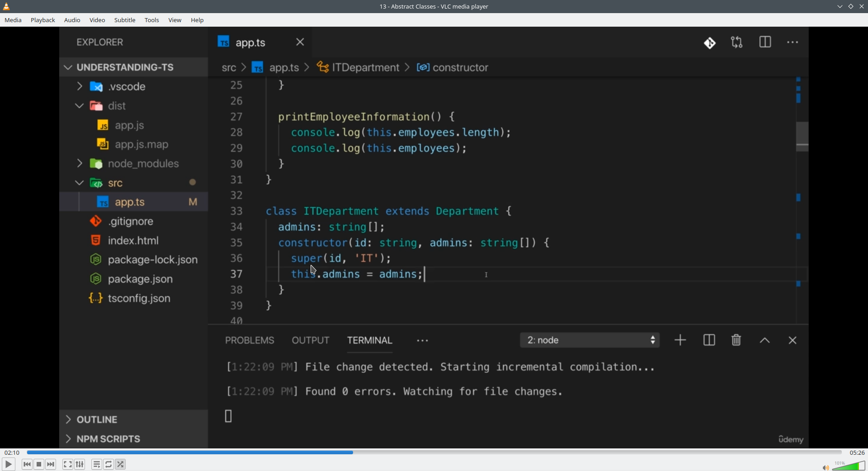Play the paused video
The width and height of the screenshot is (868, 471).
tap(8, 464)
